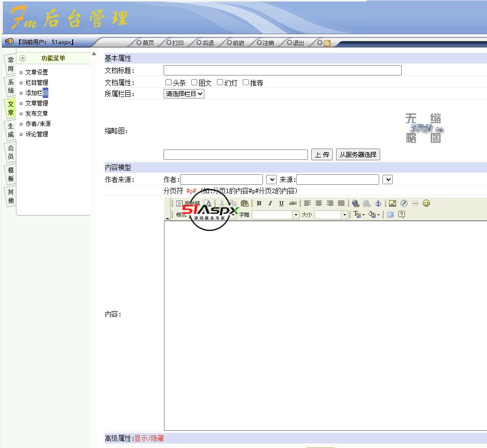
Task: Click the 从服务器选择 button
Action: coord(358,155)
